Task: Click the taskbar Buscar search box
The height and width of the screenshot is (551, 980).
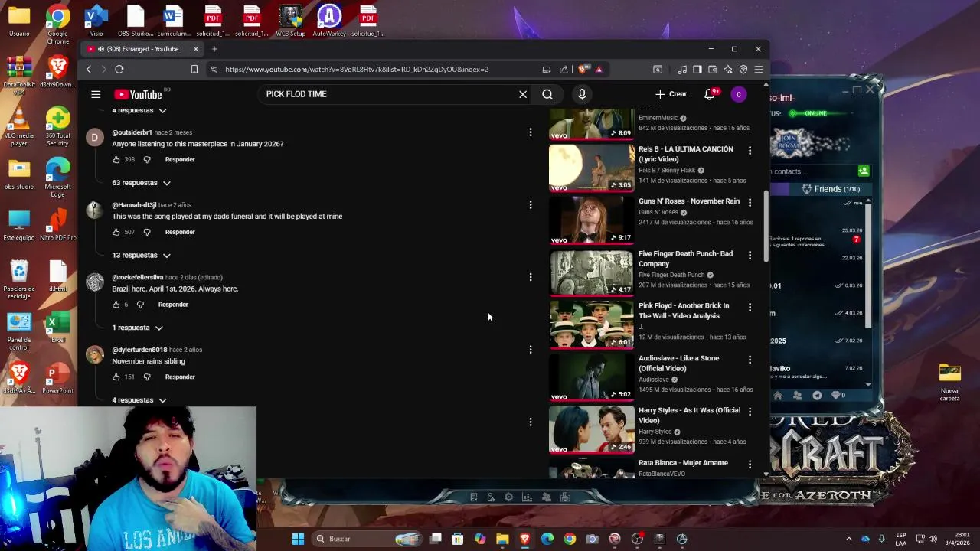Action: (368, 539)
